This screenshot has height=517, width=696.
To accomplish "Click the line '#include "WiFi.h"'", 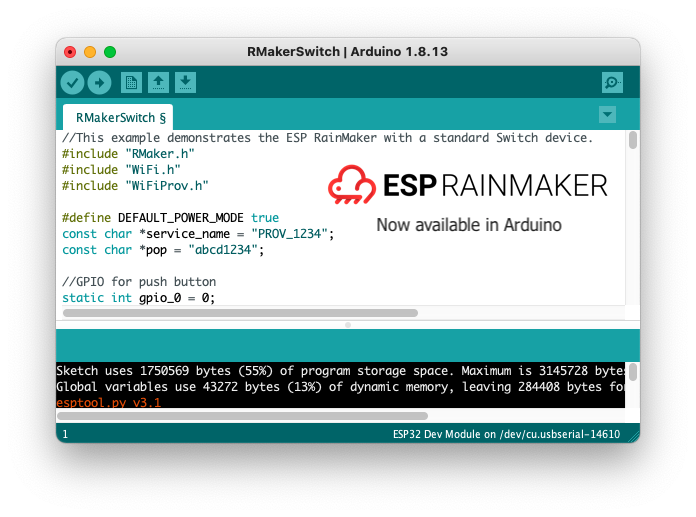I will [x=121, y=170].
